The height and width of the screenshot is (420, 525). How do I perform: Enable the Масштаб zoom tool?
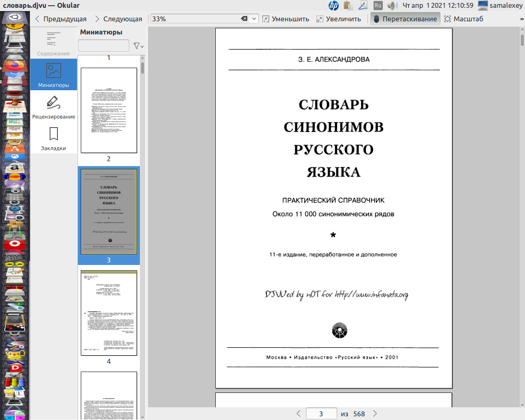(x=463, y=19)
